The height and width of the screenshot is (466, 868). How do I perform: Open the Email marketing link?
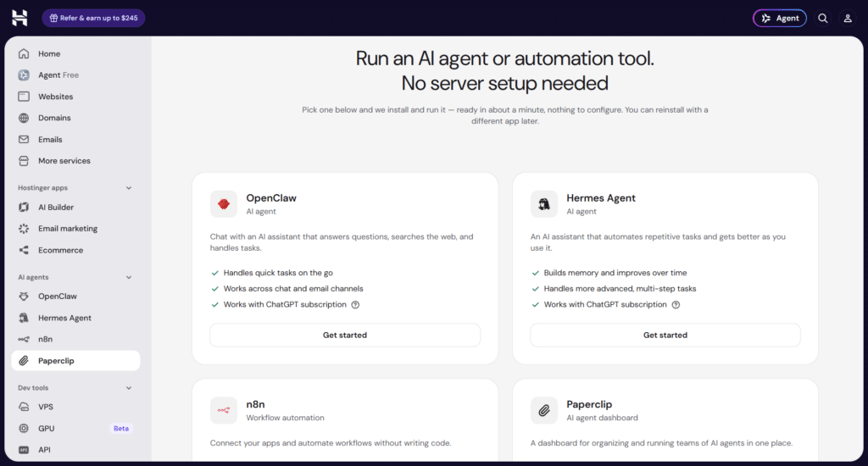coord(68,229)
